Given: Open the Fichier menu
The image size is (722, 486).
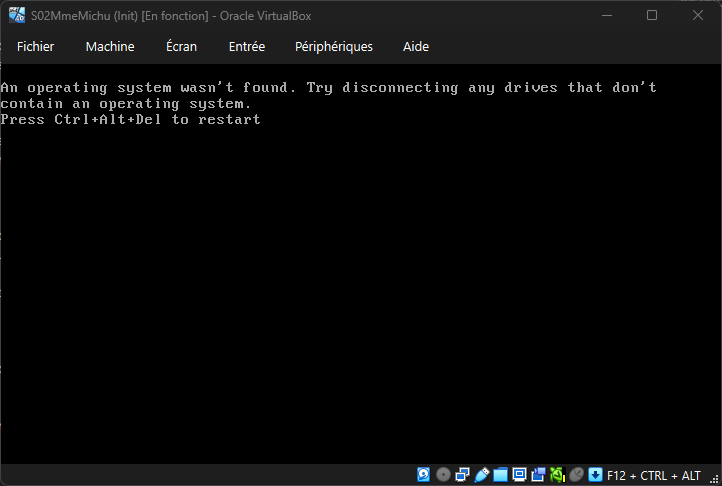Looking at the screenshot, I should [36, 47].
